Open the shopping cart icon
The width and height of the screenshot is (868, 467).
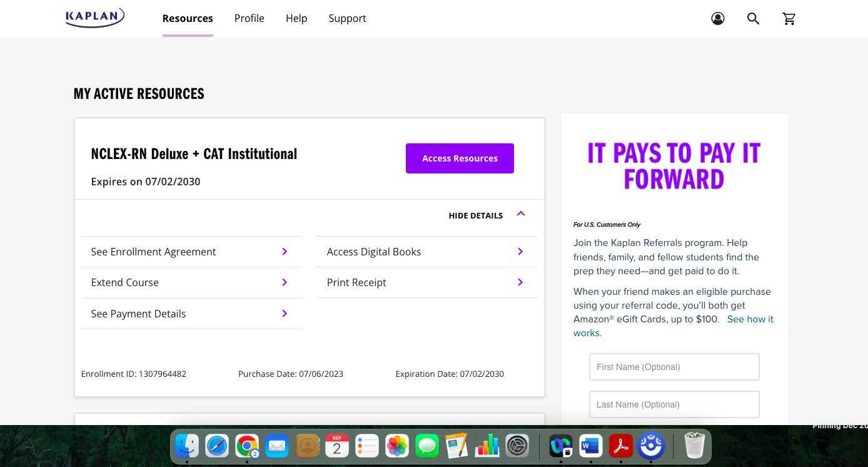(x=789, y=18)
